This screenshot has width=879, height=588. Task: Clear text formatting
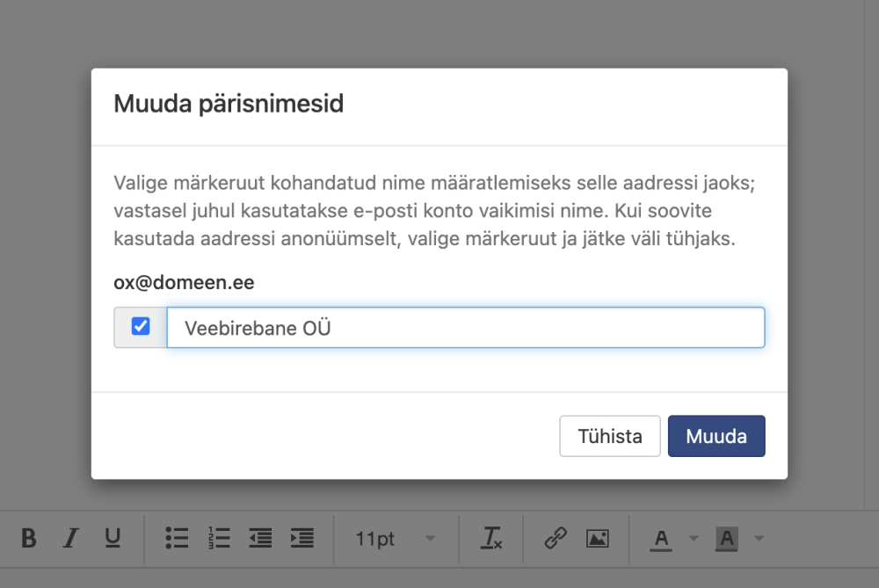pyautogui.click(x=491, y=538)
